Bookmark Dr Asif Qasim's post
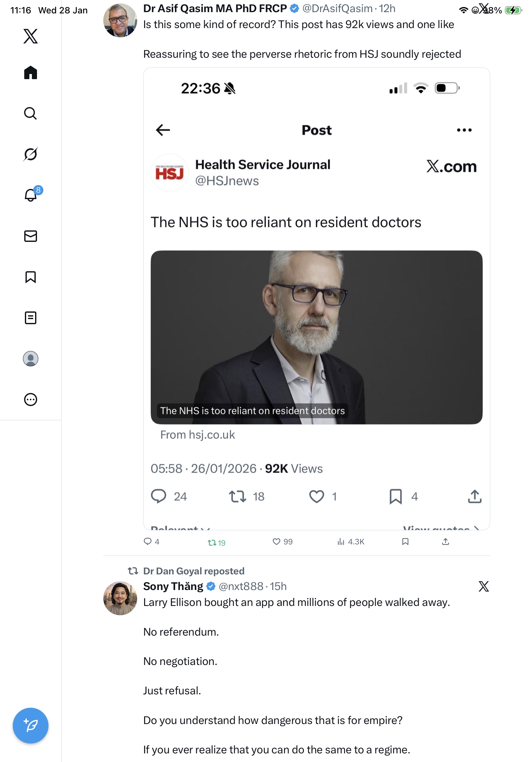This screenshot has height=762, width=532. (405, 542)
